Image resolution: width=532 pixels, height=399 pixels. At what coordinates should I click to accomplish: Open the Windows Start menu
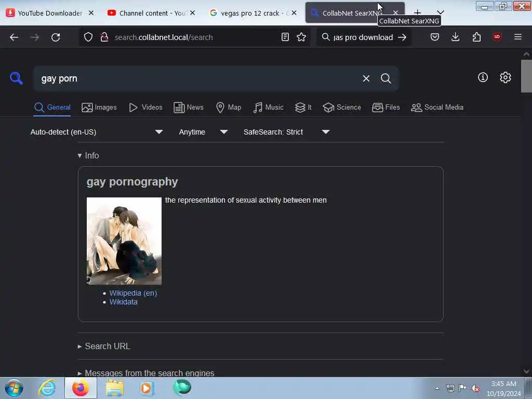pos(14,388)
